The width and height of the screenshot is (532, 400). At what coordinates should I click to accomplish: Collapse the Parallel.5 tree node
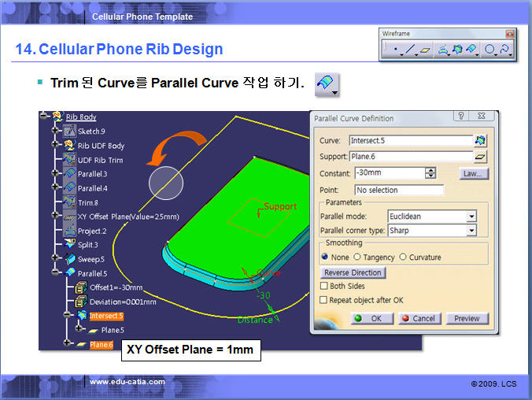55,273
